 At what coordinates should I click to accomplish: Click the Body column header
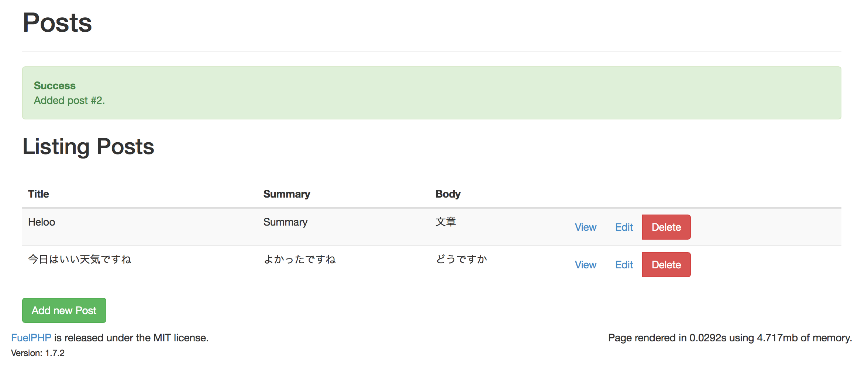click(448, 194)
